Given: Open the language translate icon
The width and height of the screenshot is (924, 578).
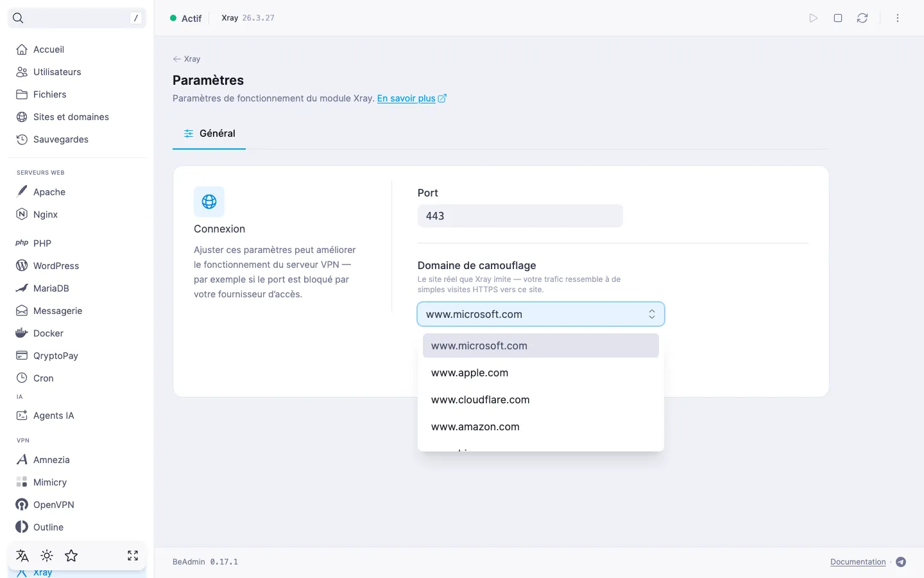Looking at the screenshot, I should 22,556.
